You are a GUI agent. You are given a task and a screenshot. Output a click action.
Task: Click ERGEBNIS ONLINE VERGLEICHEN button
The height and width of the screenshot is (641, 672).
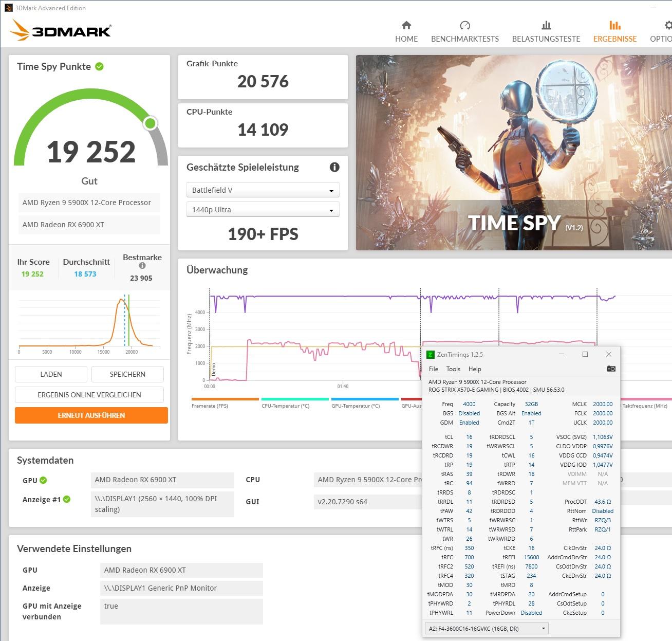pyautogui.click(x=89, y=395)
